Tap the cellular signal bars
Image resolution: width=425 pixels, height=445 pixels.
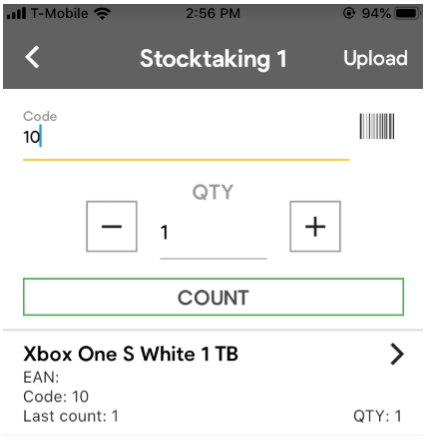(16, 13)
